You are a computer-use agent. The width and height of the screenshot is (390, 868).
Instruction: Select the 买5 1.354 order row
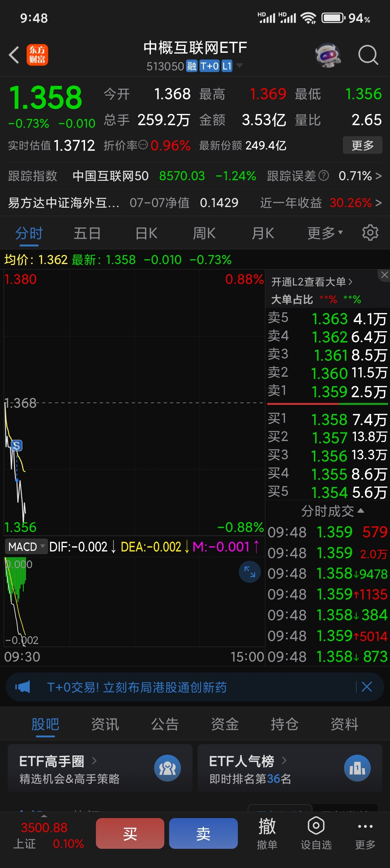coord(327,492)
